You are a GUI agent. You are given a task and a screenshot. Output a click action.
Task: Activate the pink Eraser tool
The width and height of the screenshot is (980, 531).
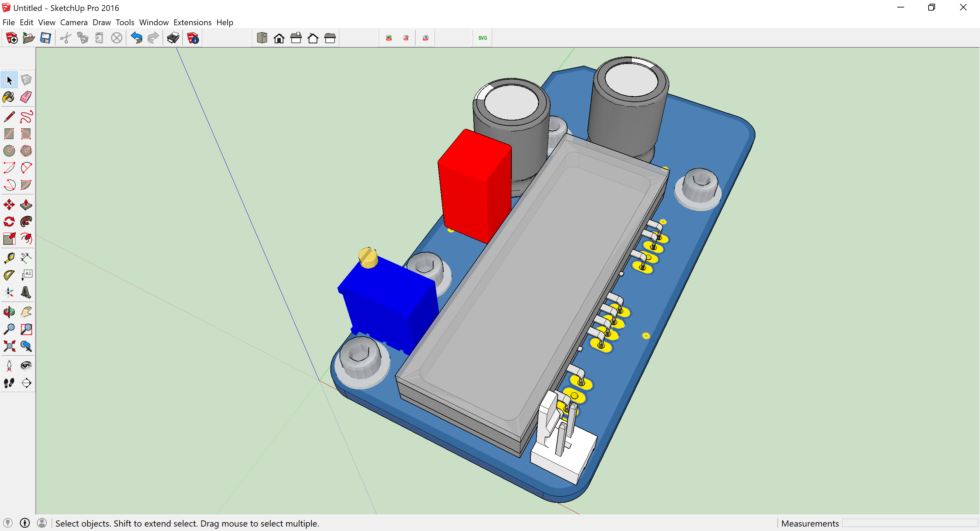(26, 97)
